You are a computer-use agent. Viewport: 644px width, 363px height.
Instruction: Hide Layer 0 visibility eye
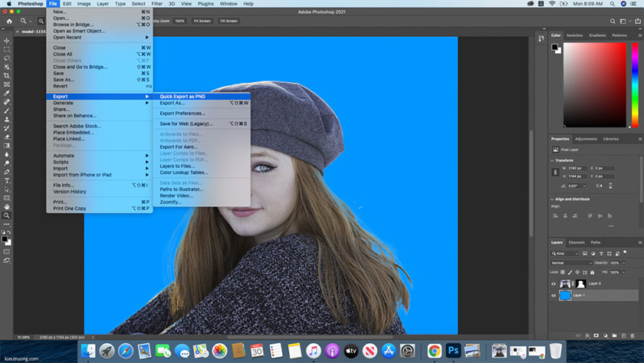pos(554,284)
